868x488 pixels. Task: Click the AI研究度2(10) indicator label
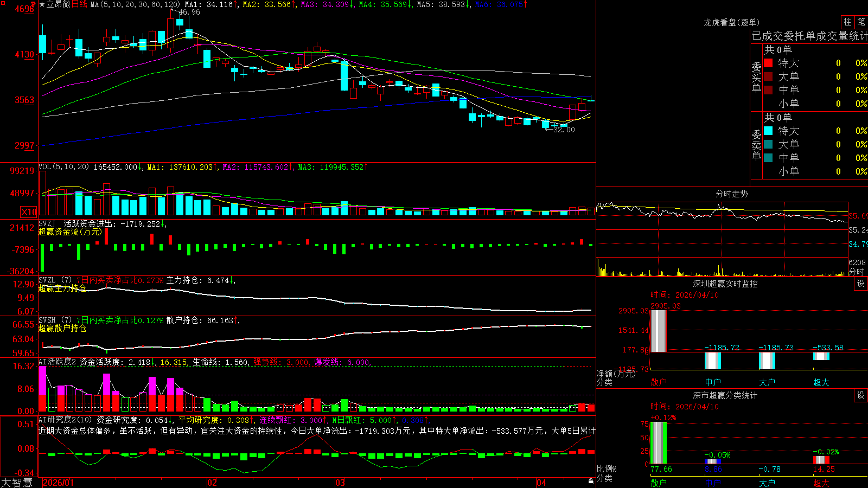tap(65, 420)
